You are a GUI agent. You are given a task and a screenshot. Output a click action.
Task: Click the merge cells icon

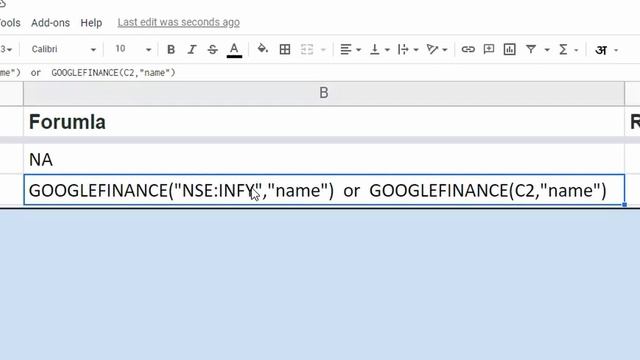click(307, 49)
